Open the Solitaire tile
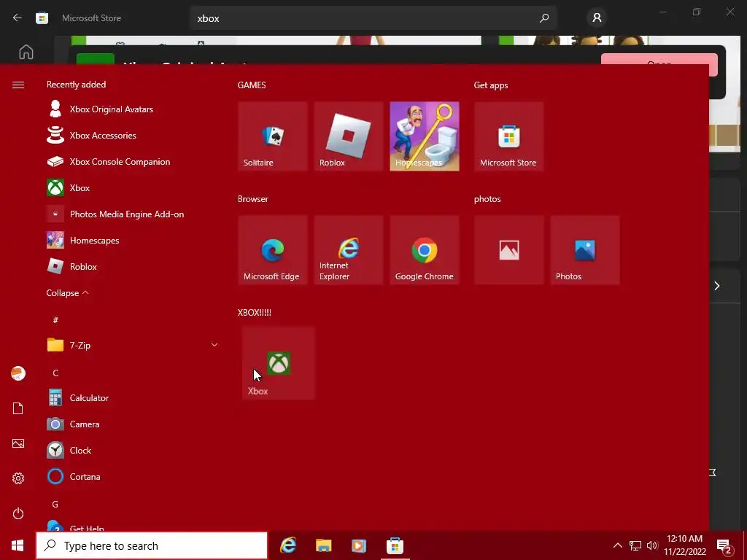Viewport: 747px width, 560px height. (x=273, y=136)
